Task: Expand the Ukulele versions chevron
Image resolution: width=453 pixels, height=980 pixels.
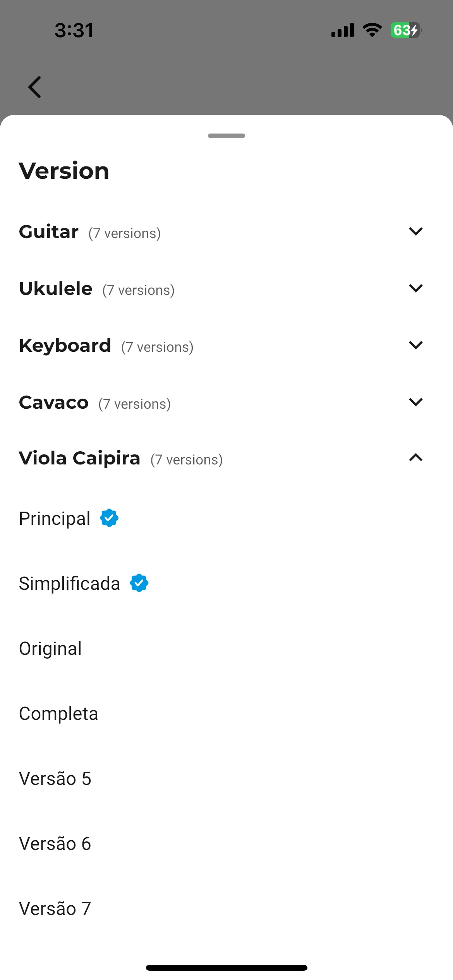Action: [416, 288]
